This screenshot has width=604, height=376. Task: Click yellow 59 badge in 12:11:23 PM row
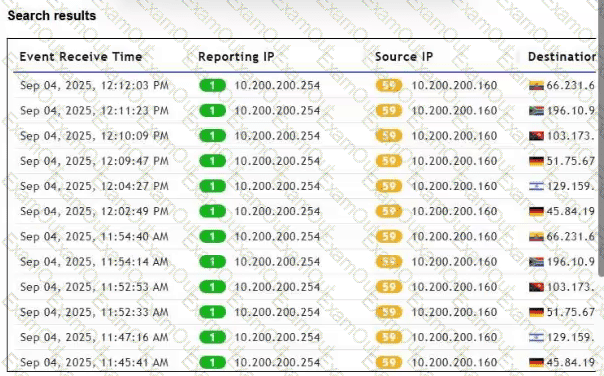389,111
